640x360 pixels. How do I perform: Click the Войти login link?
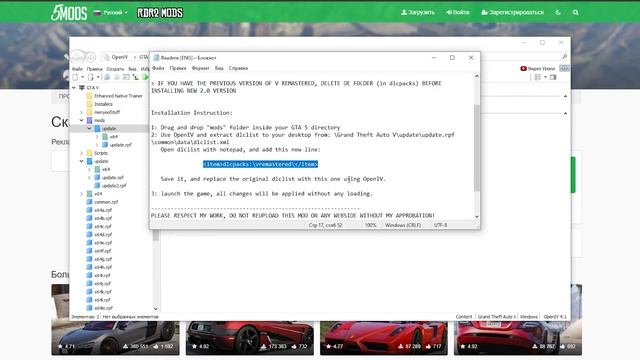tap(458, 12)
